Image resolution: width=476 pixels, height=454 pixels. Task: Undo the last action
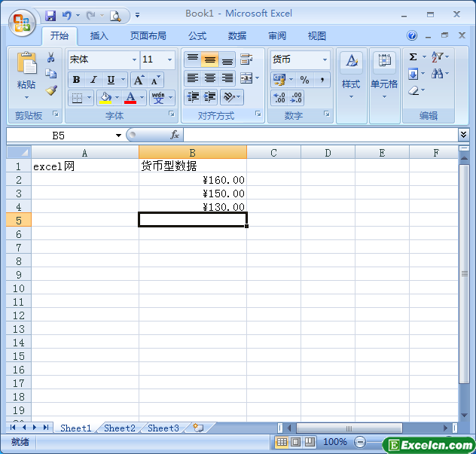point(67,15)
